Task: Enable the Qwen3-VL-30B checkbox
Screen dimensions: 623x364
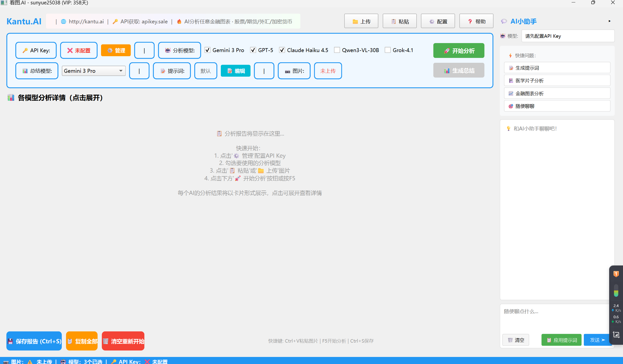Action: pos(337,50)
